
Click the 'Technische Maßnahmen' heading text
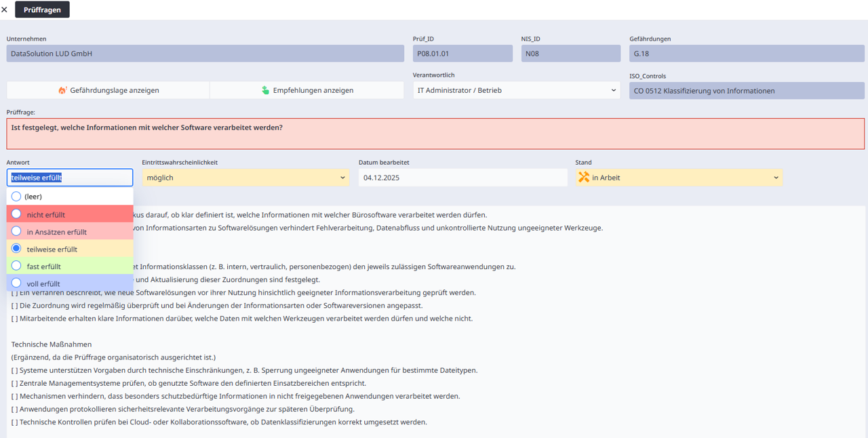52,344
